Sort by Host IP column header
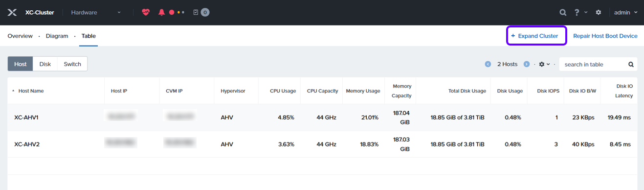The height and width of the screenshot is (190, 644). (x=119, y=91)
